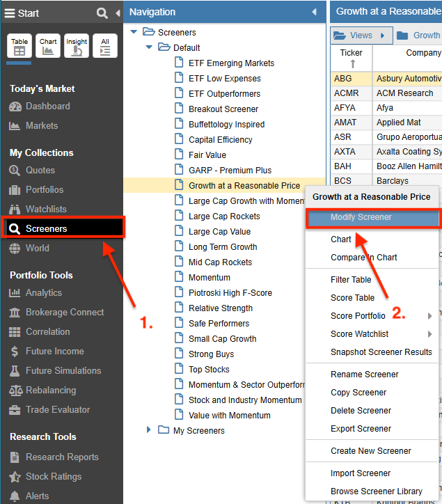The width and height of the screenshot is (442, 504).
Task: Select the AMAT ticker cell
Action: (x=352, y=123)
